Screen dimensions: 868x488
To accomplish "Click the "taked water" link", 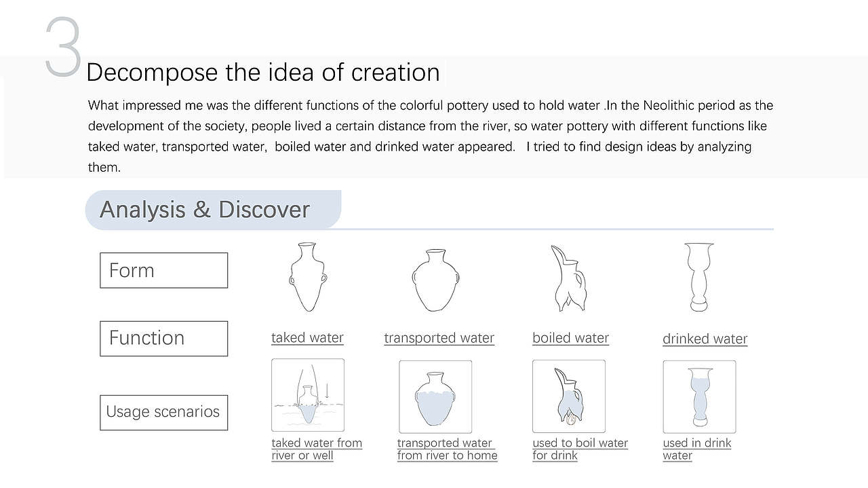I will click(307, 338).
